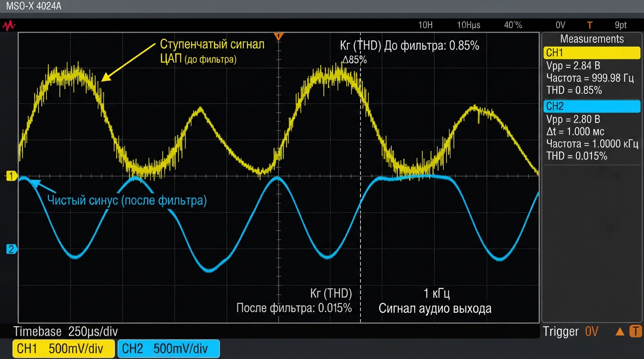Viewport: 644px width, 359px height.
Task: Select the blue CH2 measurements header
Action: [x=592, y=107]
